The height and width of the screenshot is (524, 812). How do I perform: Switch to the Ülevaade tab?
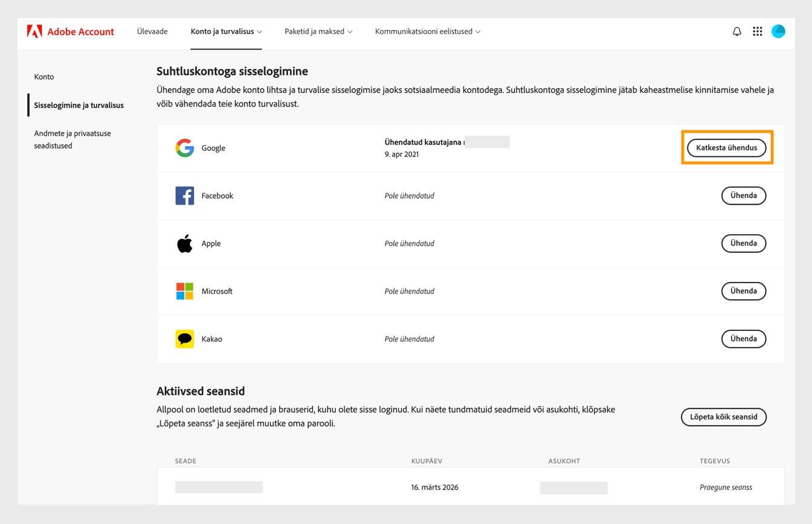152,31
